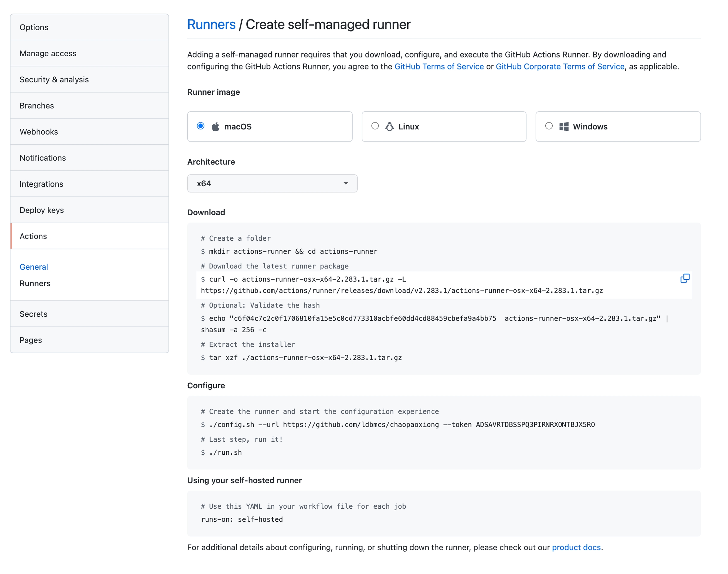Select the Windows radio button
The width and height of the screenshot is (728, 574).
549,126
